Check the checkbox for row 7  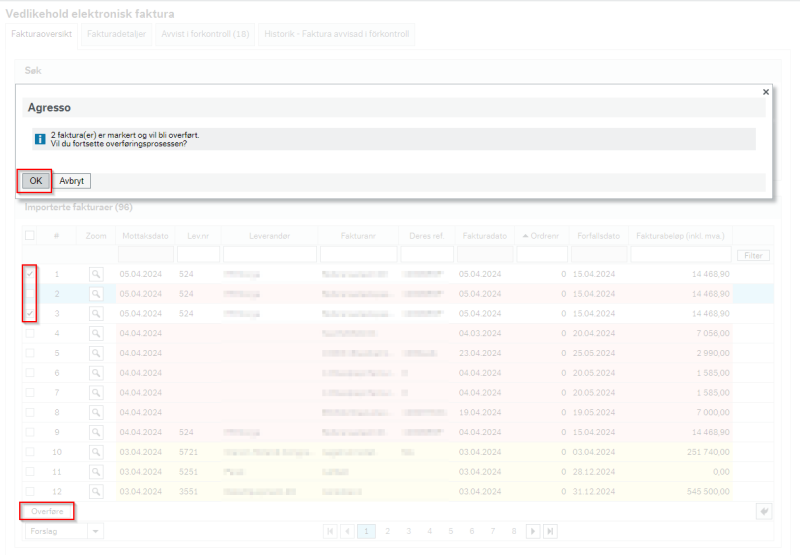pos(30,392)
